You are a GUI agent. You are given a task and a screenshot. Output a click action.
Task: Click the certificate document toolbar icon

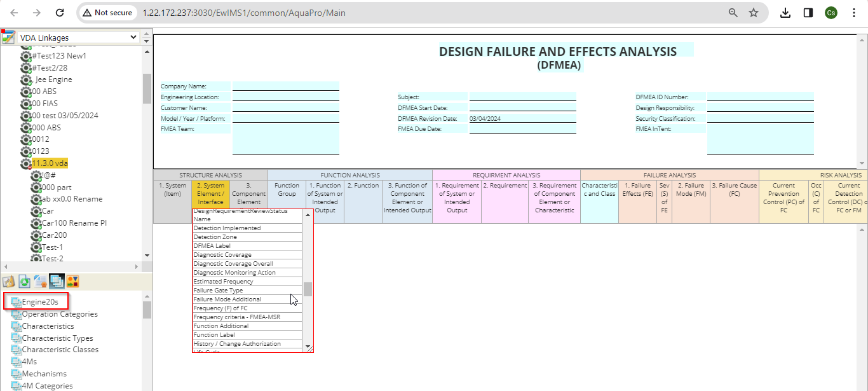pos(40,281)
